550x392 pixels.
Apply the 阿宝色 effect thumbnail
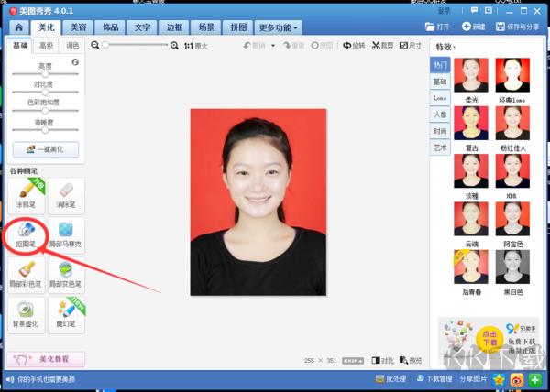coord(512,219)
